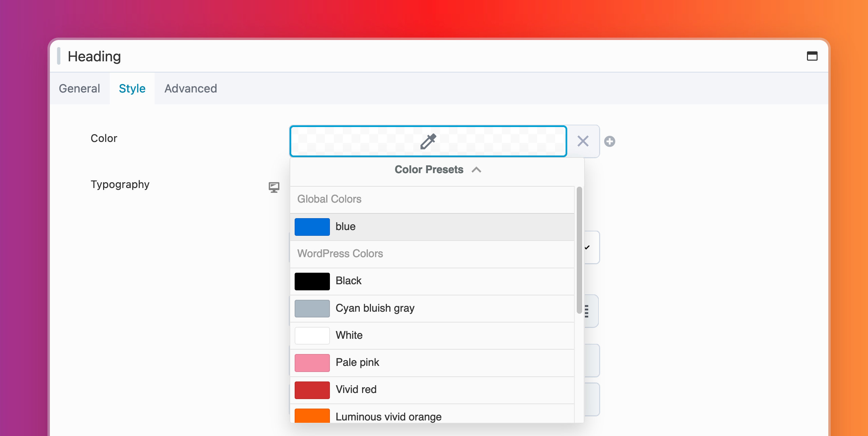Clear the selected color with the X icon
This screenshot has height=436, width=868.
[583, 141]
